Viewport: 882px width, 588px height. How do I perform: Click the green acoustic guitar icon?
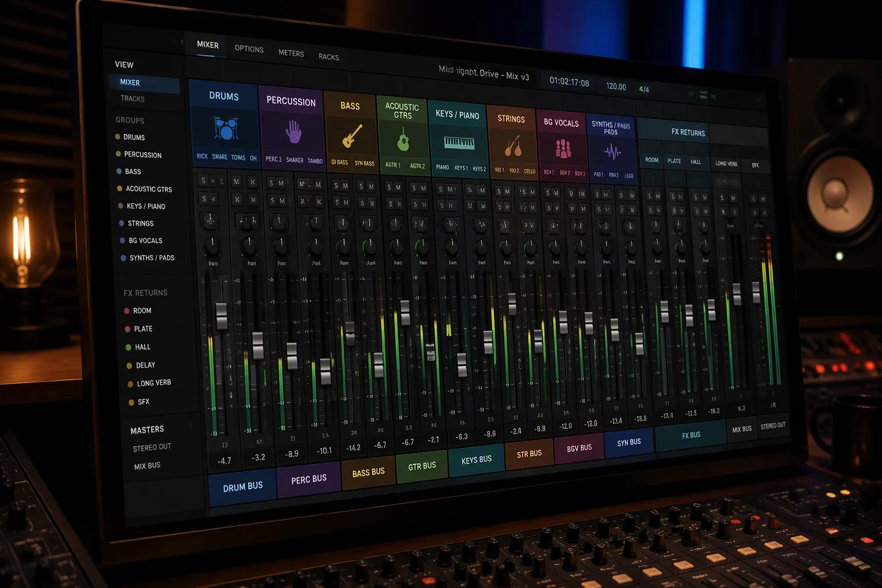(403, 140)
